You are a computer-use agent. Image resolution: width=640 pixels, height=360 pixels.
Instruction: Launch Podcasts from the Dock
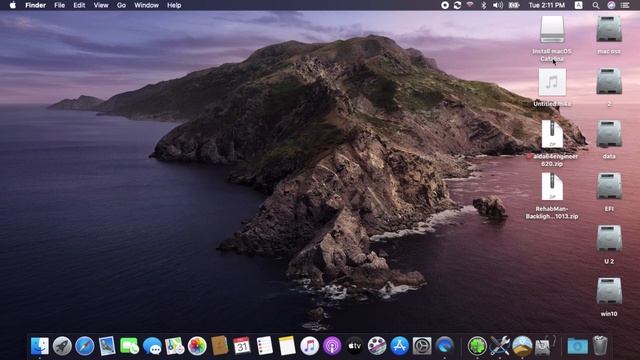pyautogui.click(x=332, y=346)
